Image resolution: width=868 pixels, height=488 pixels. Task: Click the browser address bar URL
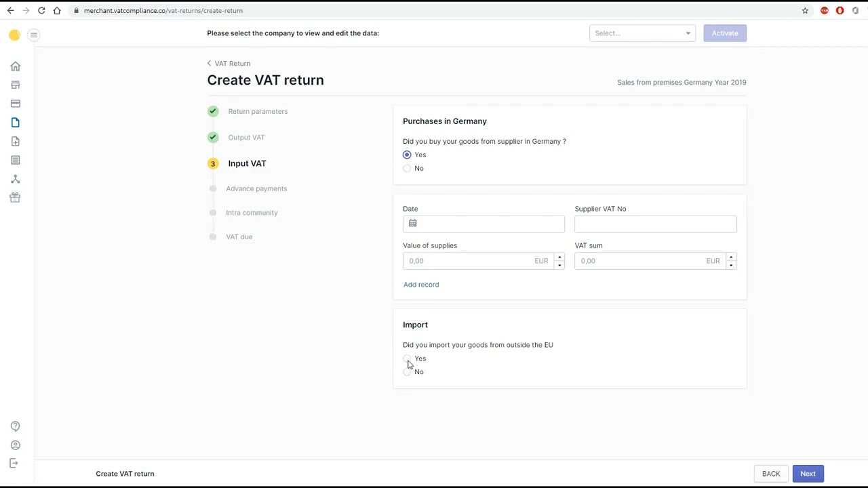(163, 11)
